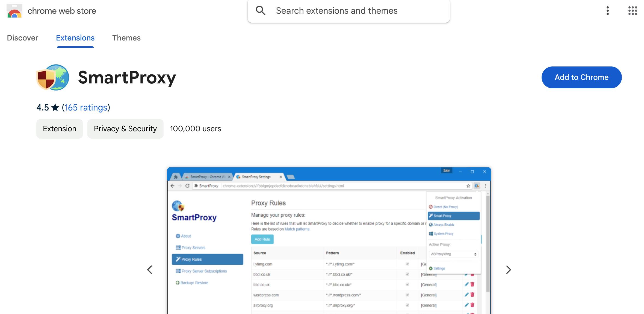Click the Add to Chrome button
The height and width of the screenshot is (314, 644).
pos(581,77)
